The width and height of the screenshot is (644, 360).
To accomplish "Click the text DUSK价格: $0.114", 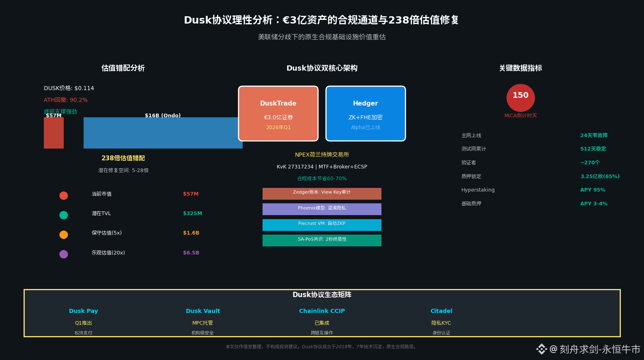I will pyautogui.click(x=69, y=88).
